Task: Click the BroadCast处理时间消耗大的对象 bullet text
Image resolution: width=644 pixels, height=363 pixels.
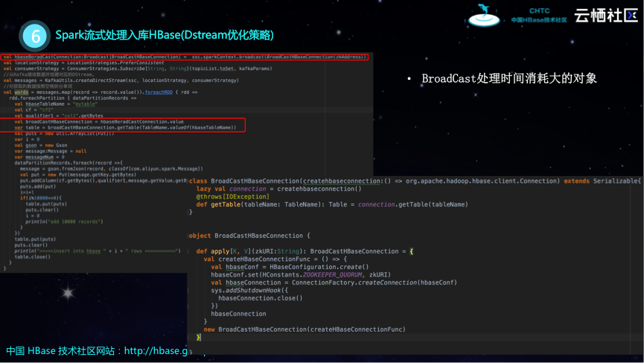Action: coord(509,78)
